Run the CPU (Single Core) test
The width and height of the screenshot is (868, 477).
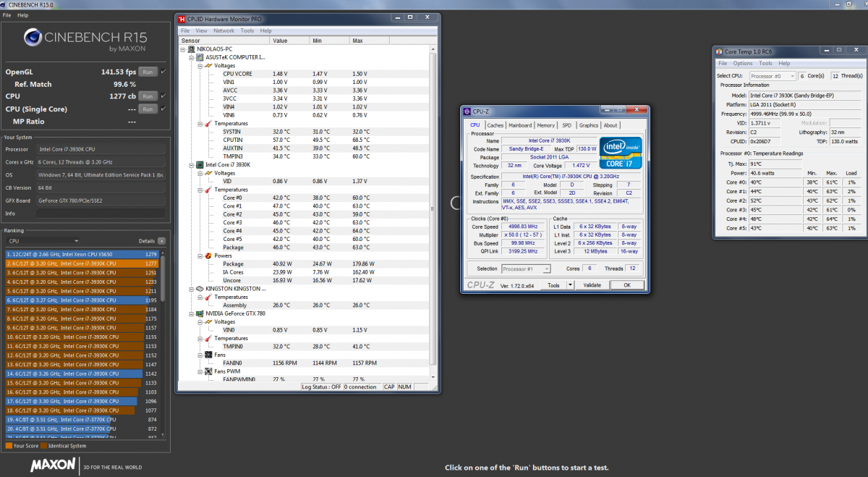pyautogui.click(x=148, y=109)
